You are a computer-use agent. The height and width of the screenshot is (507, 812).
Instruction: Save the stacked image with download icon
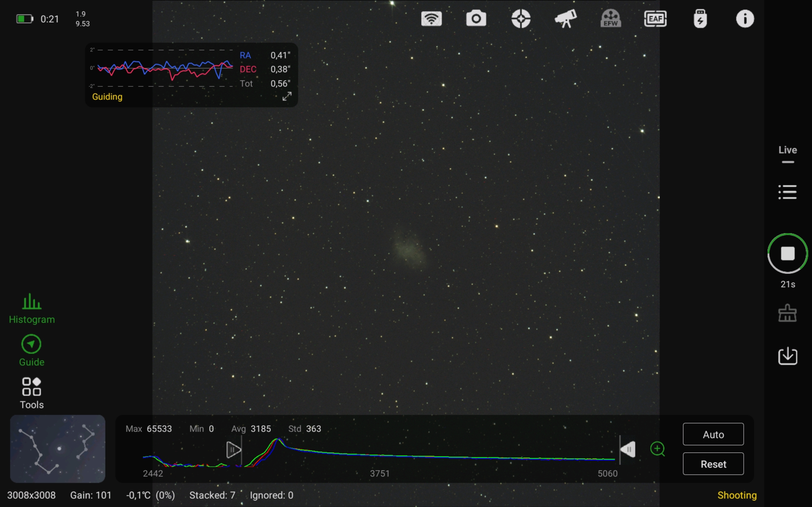pyautogui.click(x=788, y=356)
